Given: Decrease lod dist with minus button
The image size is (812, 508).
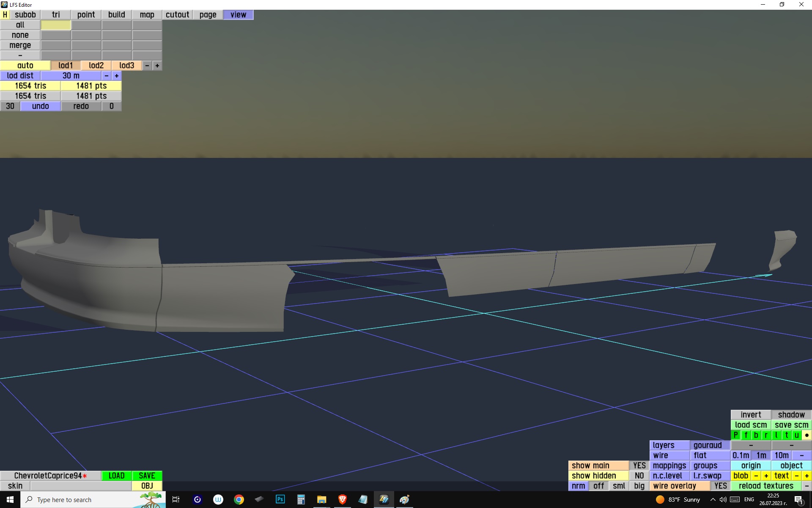Looking at the screenshot, I should tap(107, 76).
